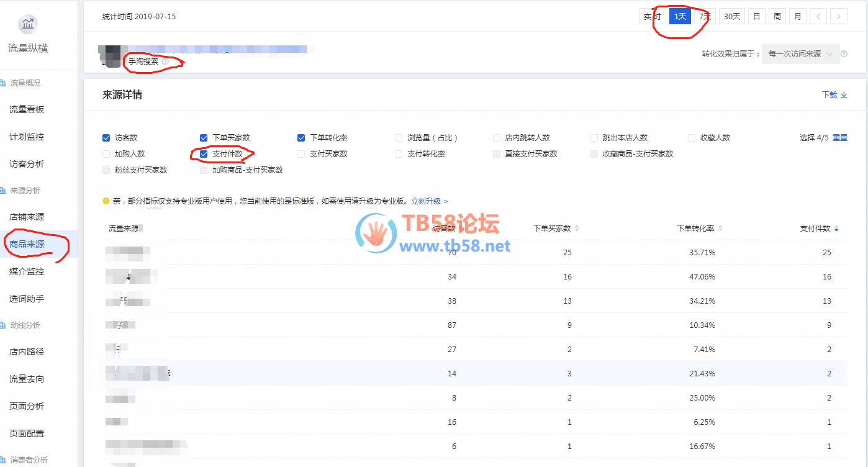Image resolution: width=868 pixels, height=467 pixels.
Task: Toggle the 下单转化率 checkbox off
Action: 301,138
